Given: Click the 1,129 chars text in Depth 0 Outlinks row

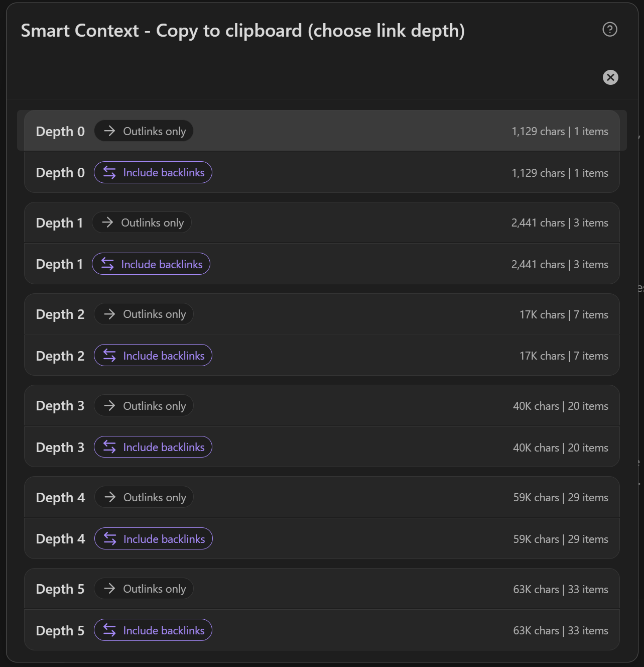Looking at the screenshot, I should tap(538, 132).
